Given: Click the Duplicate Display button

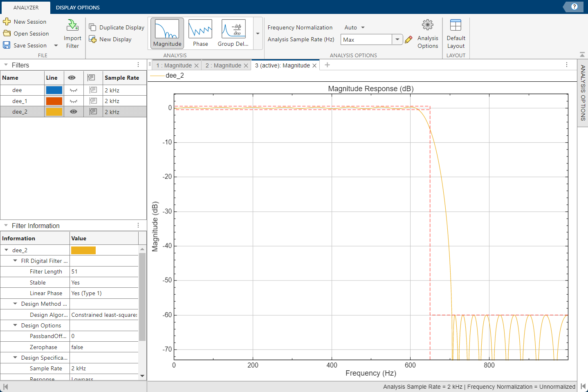Looking at the screenshot, I should point(117,27).
